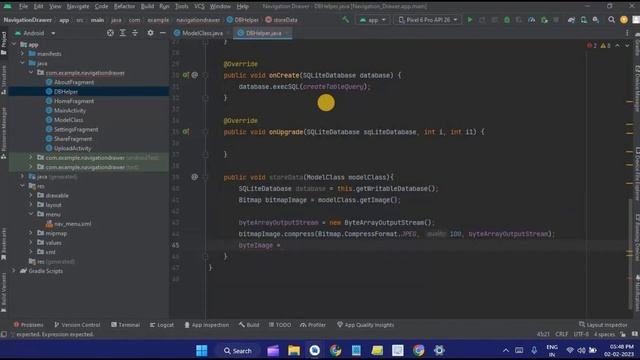Open the Terminal tool window
The width and height of the screenshot is (640, 360).
(125, 325)
